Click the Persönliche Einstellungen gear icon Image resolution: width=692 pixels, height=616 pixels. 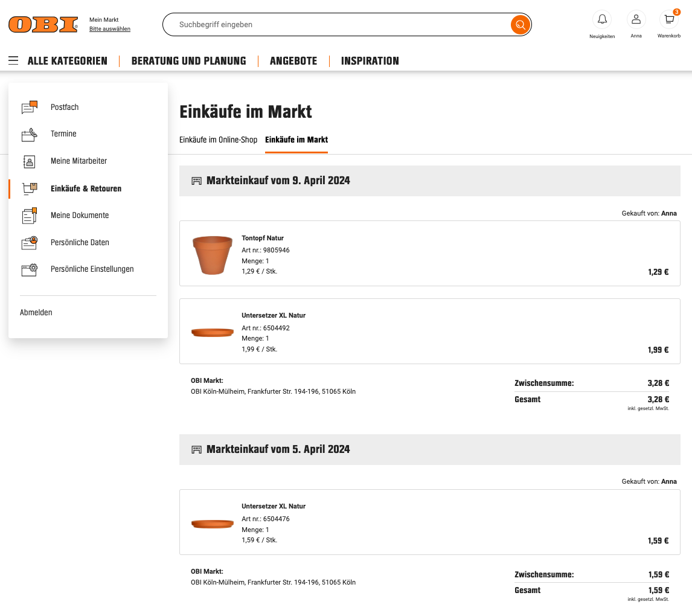coord(29,269)
